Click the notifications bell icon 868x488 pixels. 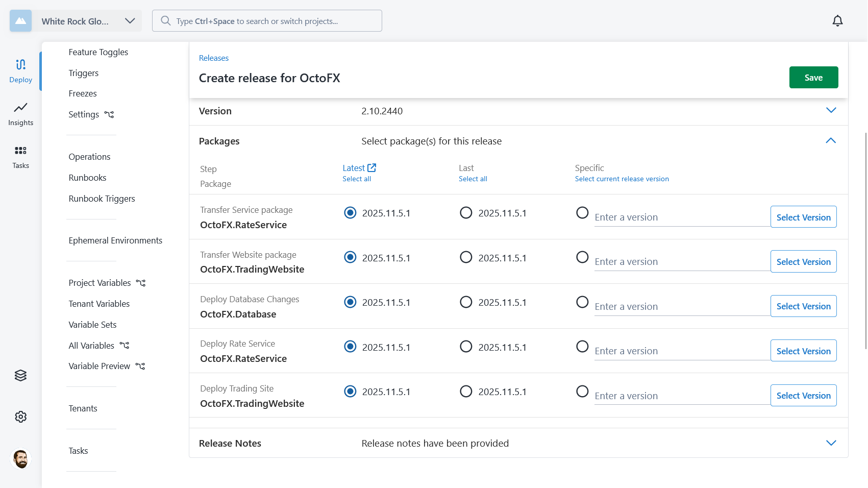(x=837, y=21)
